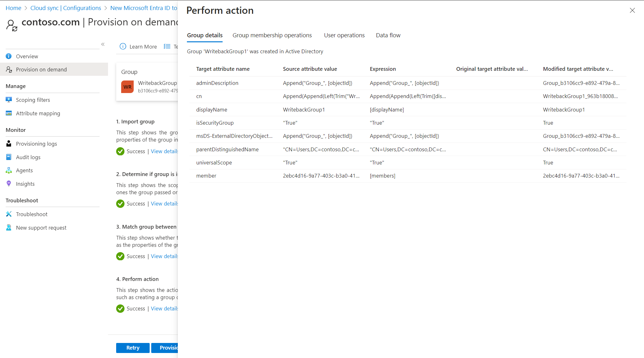Go to Home breadcrumb link
644x358 pixels.
pyautogui.click(x=13, y=8)
